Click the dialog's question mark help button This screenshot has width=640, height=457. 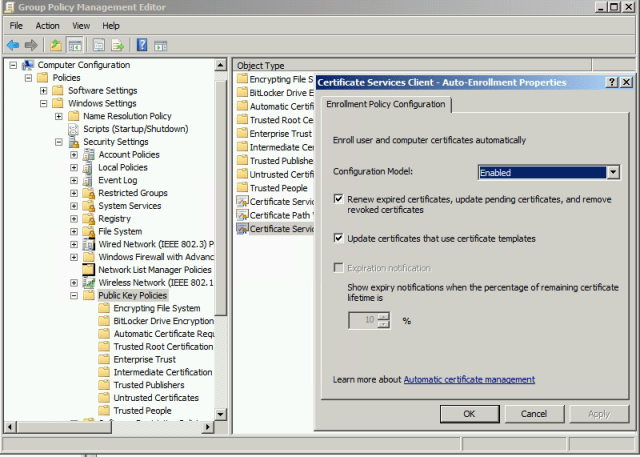pos(611,82)
